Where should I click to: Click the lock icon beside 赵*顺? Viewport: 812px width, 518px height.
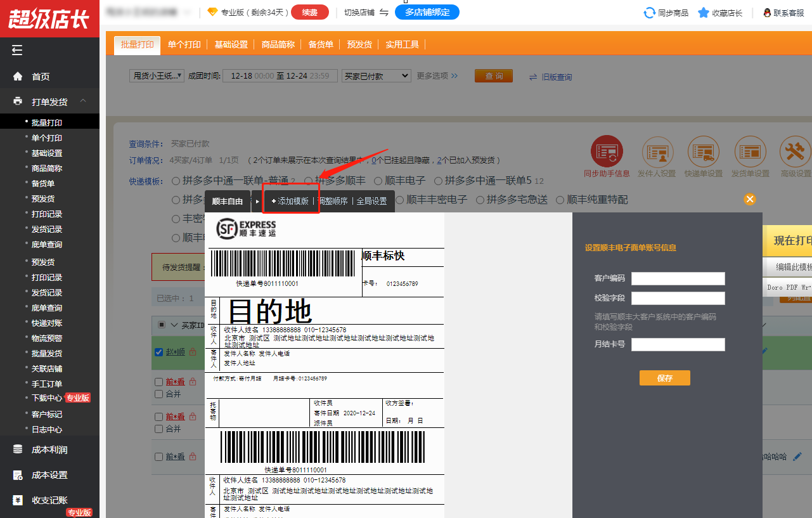[x=191, y=352]
